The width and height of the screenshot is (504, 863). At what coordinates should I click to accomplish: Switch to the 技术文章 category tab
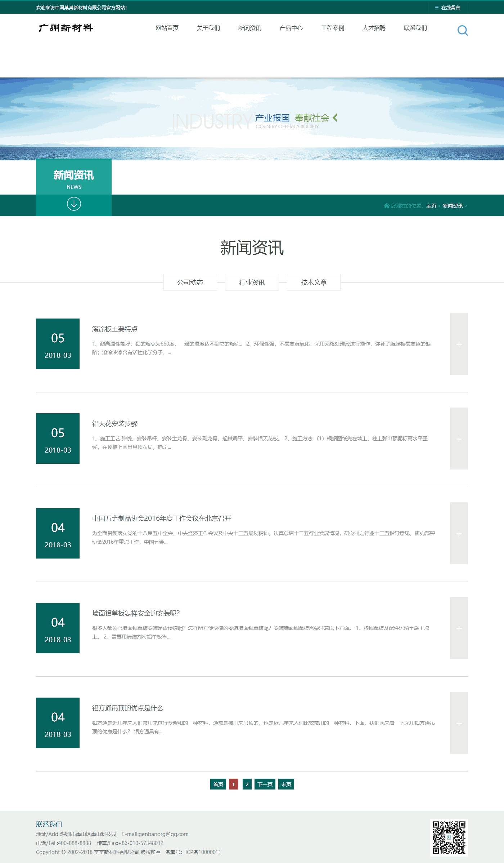(314, 282)
